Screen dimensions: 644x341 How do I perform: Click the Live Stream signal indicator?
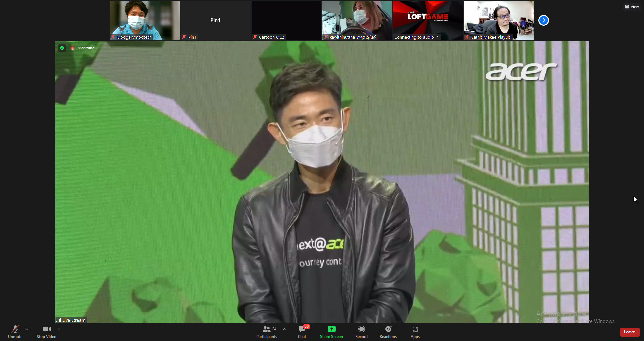tap(59, 320)
